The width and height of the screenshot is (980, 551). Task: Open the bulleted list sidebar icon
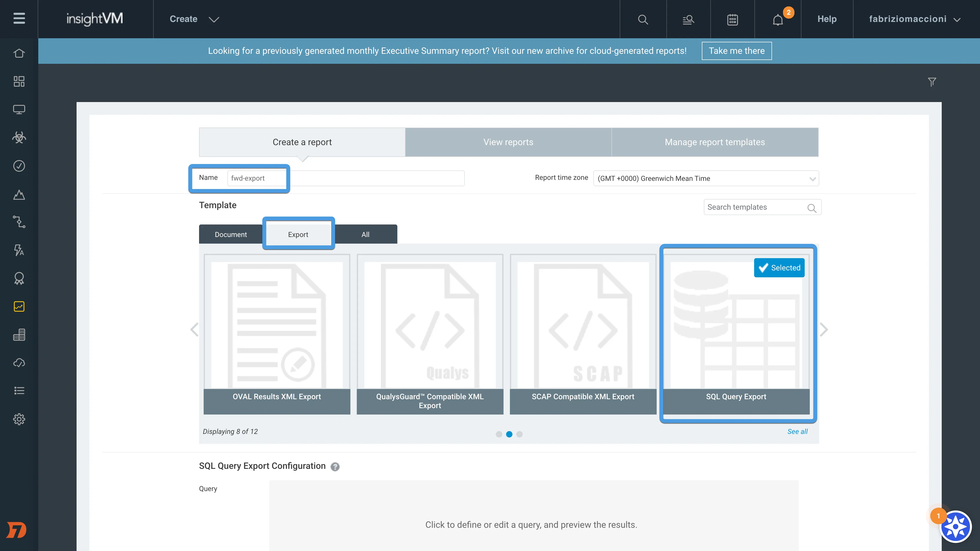[19, 391]
